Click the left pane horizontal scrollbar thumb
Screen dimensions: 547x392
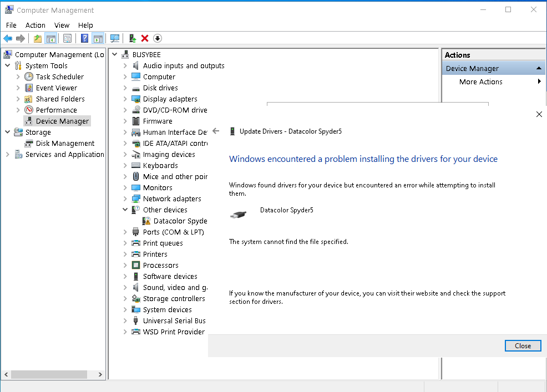coord(49,374)
